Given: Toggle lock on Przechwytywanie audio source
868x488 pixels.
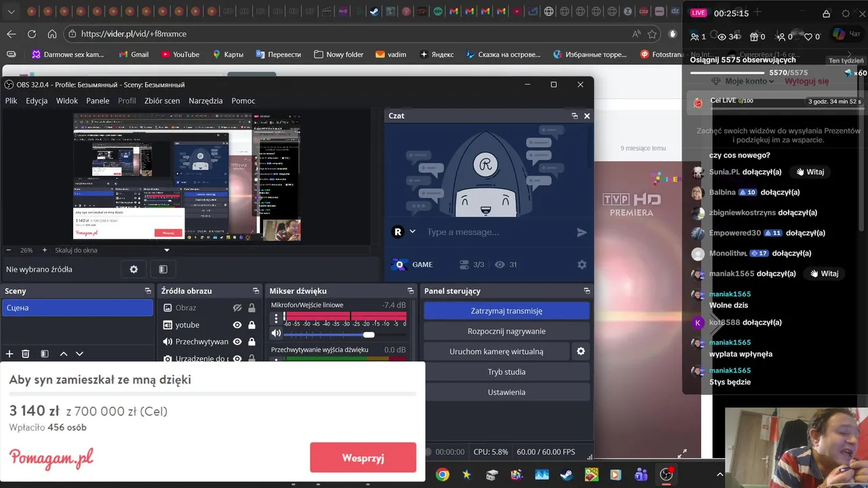Looking at the screenshot, I should pos(252,342).
